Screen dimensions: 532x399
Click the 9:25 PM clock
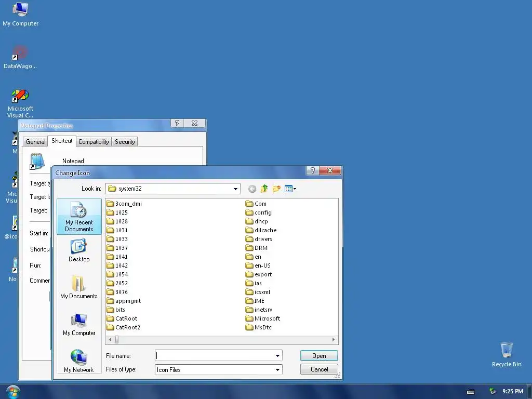point(513,391)
